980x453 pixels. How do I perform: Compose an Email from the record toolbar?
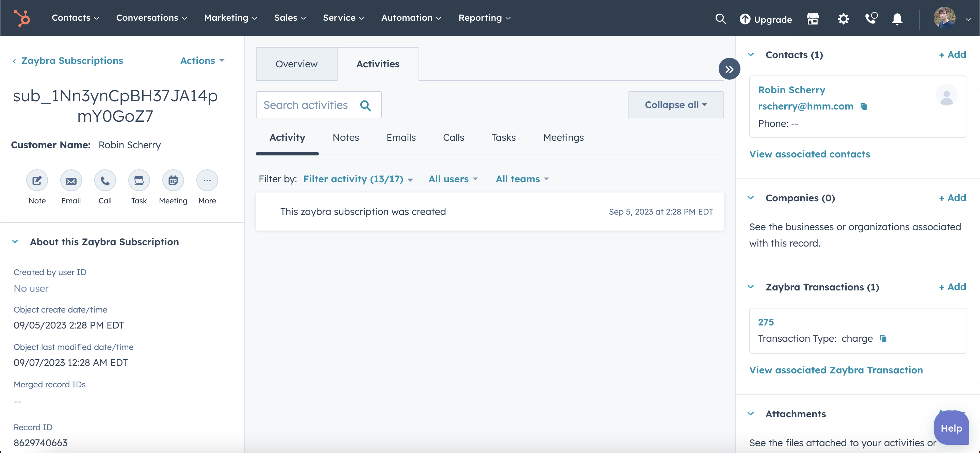71,181
